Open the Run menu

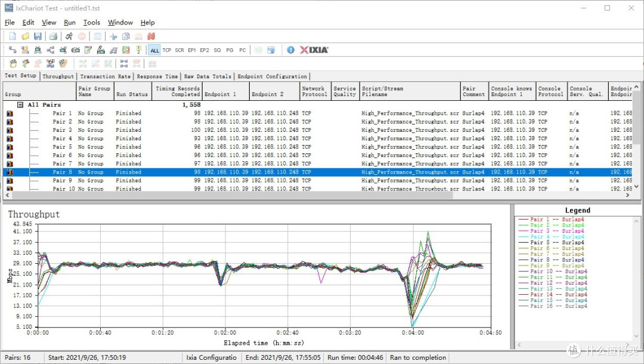(x=69, y=23)
